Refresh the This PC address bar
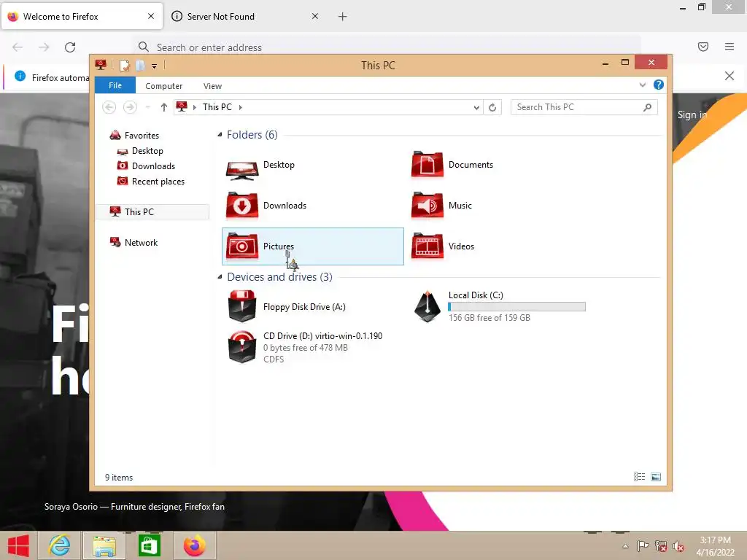 (492, 107)
